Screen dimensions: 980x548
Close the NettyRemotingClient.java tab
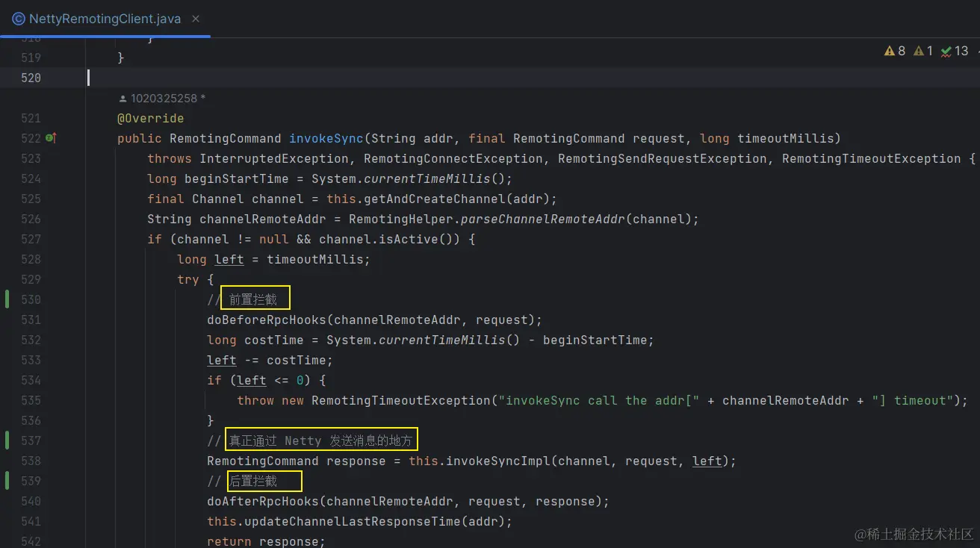click(196, 19)
